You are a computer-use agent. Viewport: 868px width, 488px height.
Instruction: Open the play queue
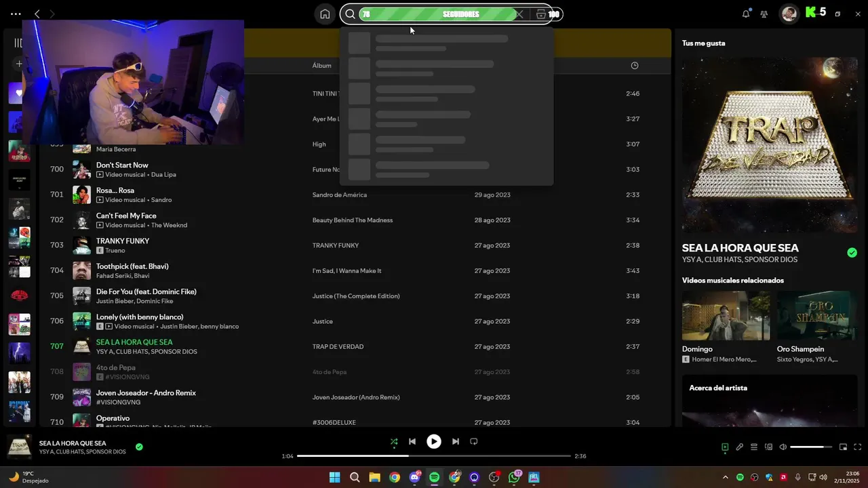[x=754, y=447]
